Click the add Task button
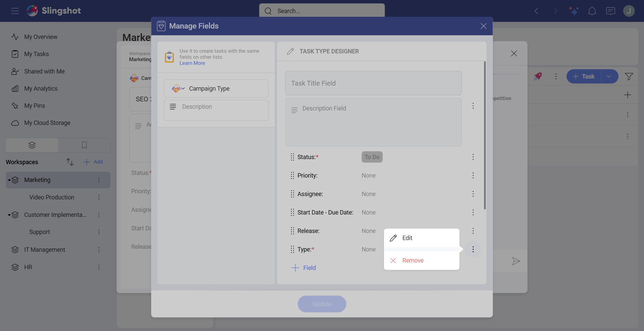The image size is (644, 331). (584, 77)
